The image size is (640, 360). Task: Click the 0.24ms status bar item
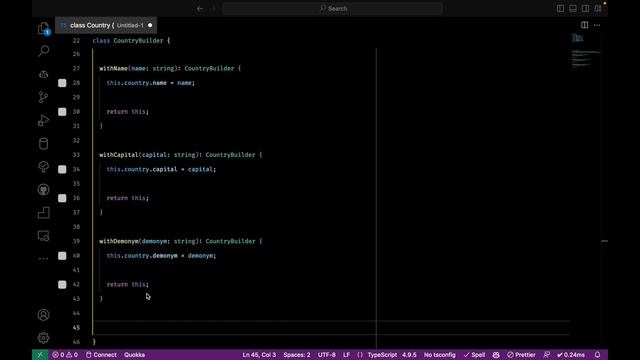click(571, 355)
